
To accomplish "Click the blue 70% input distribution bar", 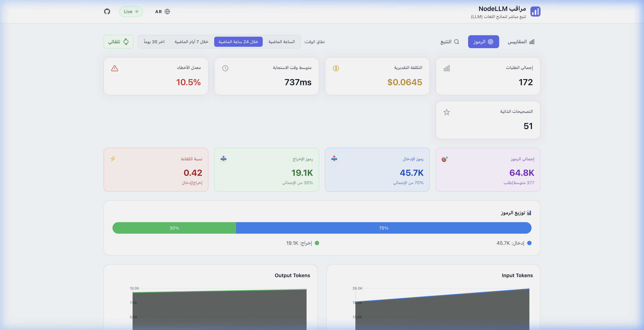I will coord(383,228).
